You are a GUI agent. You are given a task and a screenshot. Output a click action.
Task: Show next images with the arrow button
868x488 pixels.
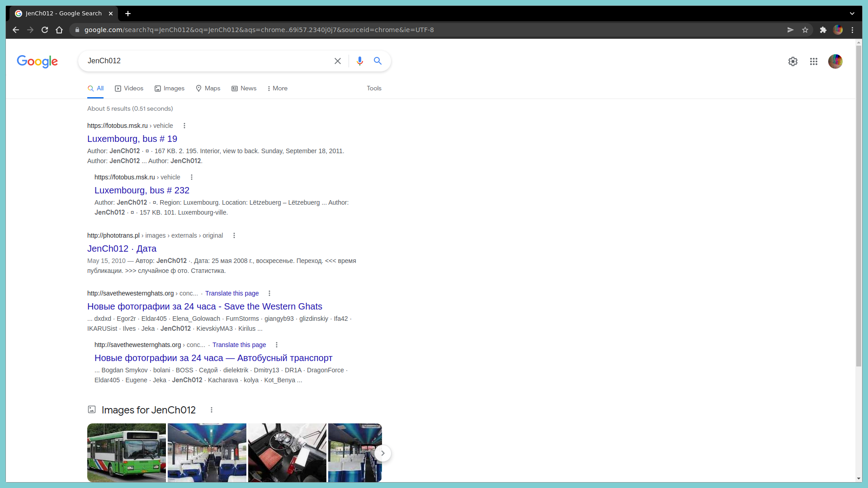point(383,453)
